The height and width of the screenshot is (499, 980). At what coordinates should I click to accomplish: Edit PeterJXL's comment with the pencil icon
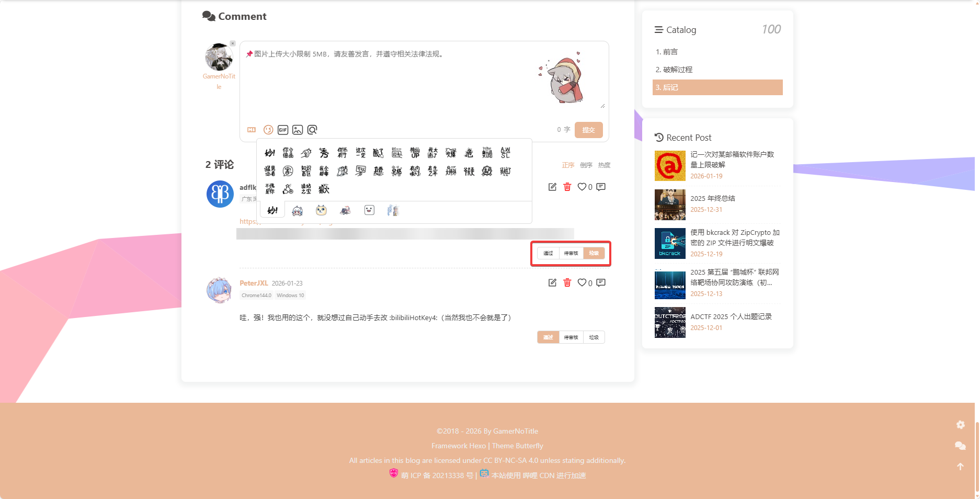click(552, 282)
